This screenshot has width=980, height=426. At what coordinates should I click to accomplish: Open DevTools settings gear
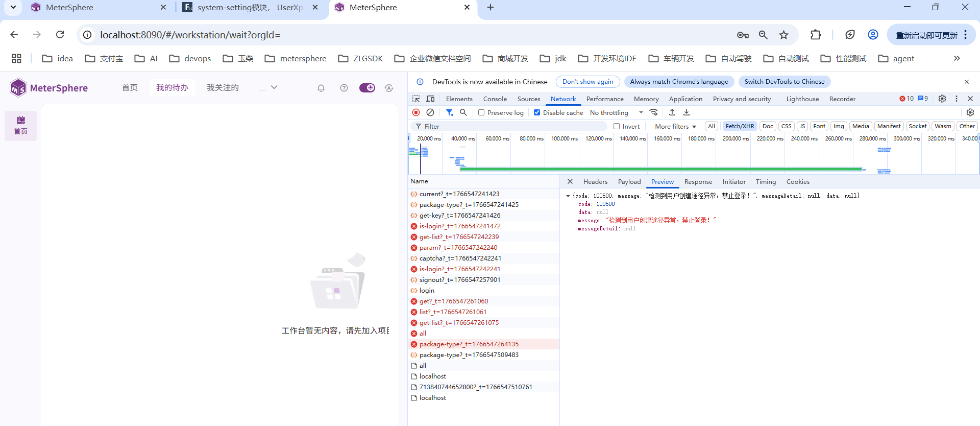942,99
